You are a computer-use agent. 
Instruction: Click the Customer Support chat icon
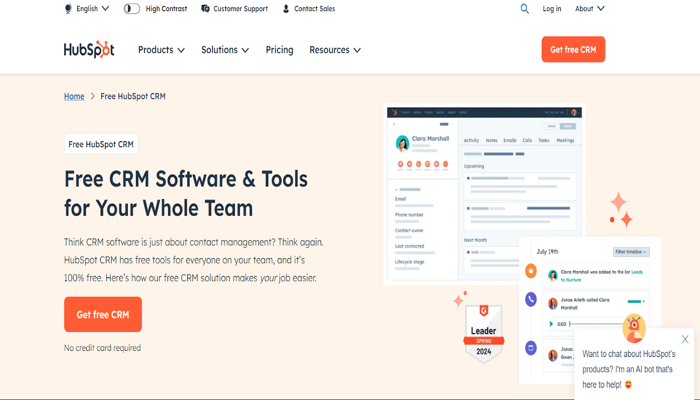coord(205,8)
